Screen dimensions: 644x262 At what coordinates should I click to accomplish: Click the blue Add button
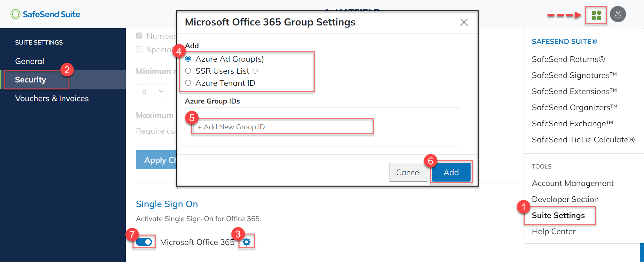pyautogui.click(x=451, y=172)
